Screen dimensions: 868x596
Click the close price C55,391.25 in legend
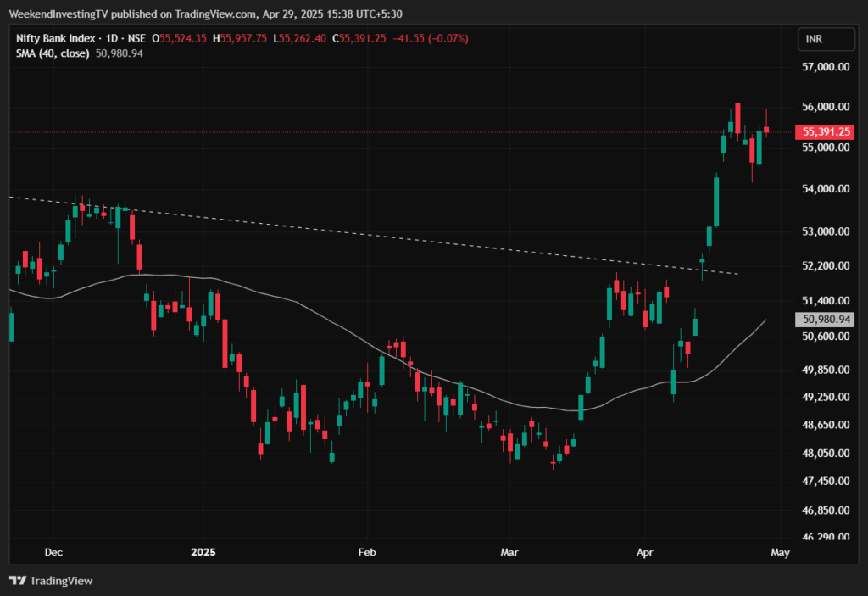pyautogui.click(x=359, y=39)
